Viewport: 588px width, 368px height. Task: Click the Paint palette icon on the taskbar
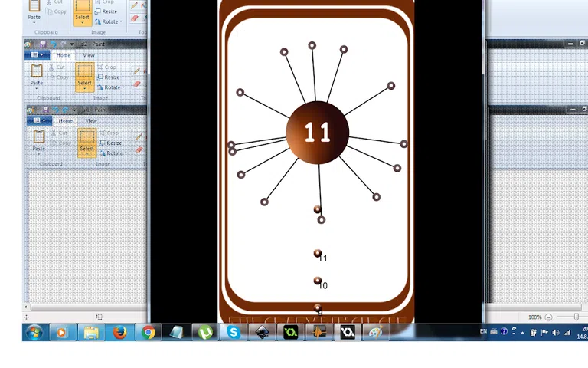tap(375, 332)
